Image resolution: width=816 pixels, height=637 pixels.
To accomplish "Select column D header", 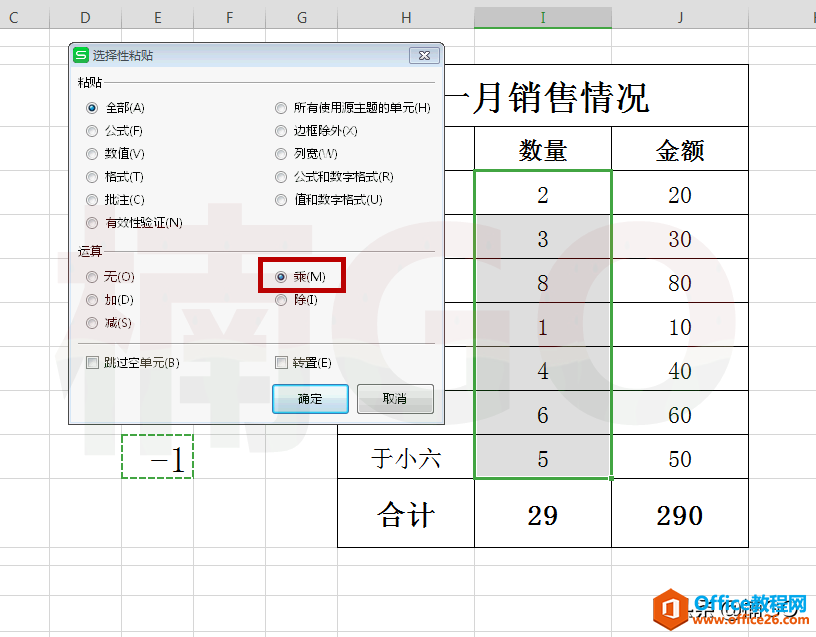I will click(85, 18).
